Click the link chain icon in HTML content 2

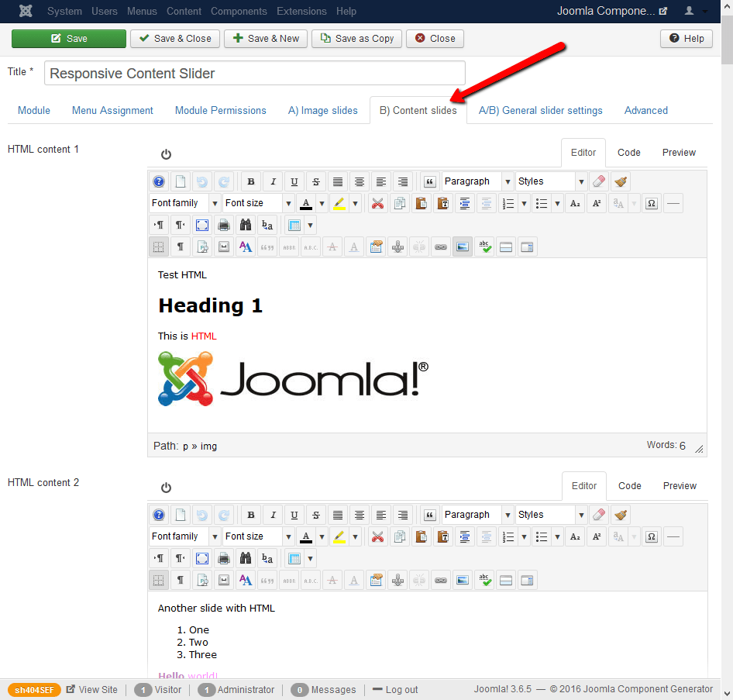pyautogui.click(x=441, y=581)
